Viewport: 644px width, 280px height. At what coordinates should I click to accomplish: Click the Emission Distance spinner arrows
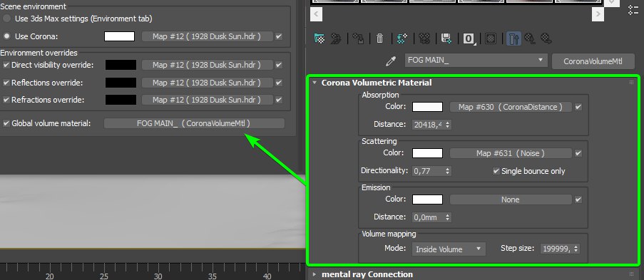point(448,217)
